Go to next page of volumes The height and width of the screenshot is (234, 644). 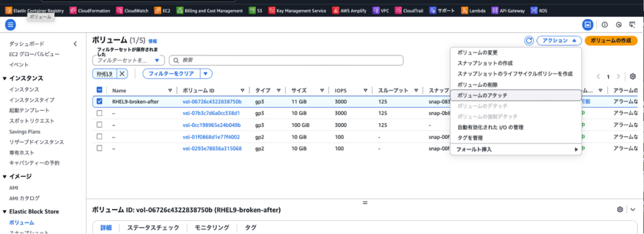tap(619, 76)
